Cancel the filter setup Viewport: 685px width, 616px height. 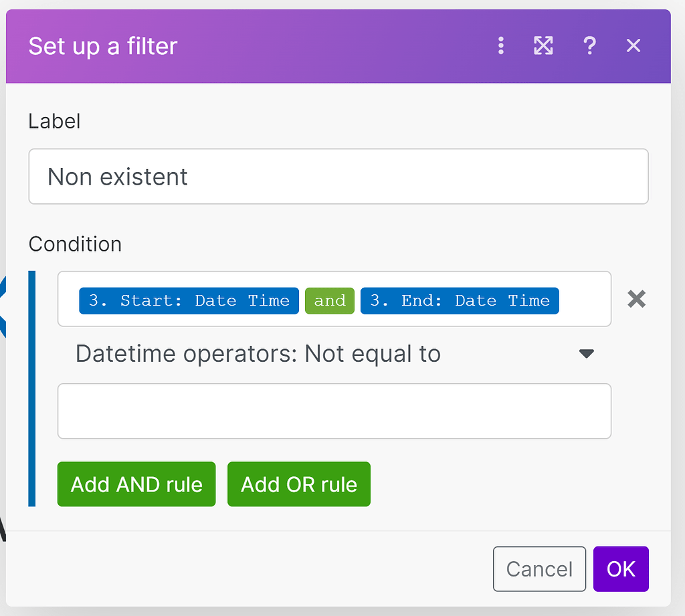pyautogui.click(x=539, y=569)
